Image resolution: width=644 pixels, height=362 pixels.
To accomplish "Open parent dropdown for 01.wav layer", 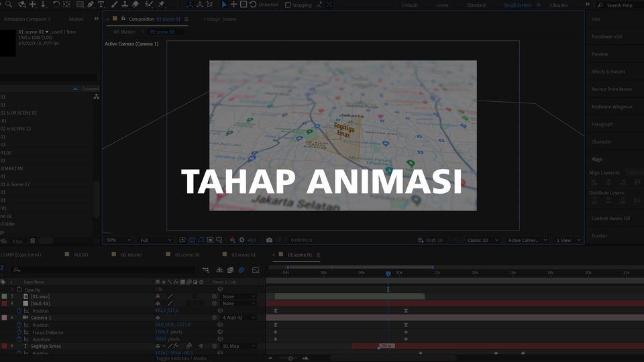I will (238, 296).
